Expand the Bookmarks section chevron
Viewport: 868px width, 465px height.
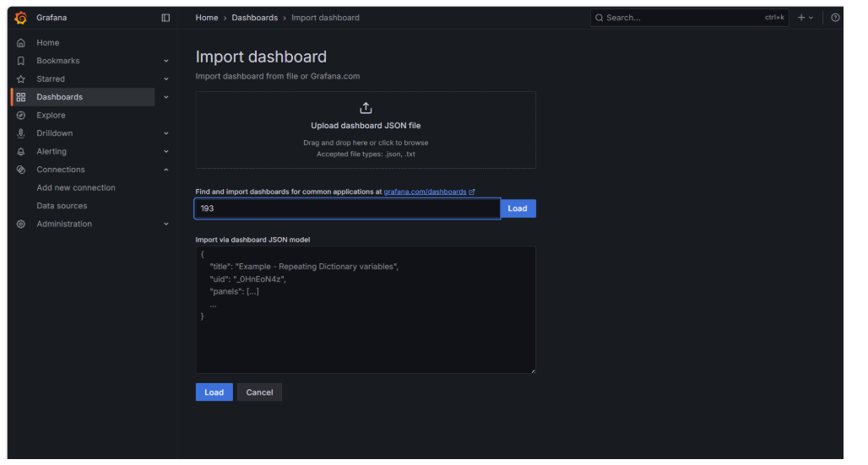tap(166, 61)
